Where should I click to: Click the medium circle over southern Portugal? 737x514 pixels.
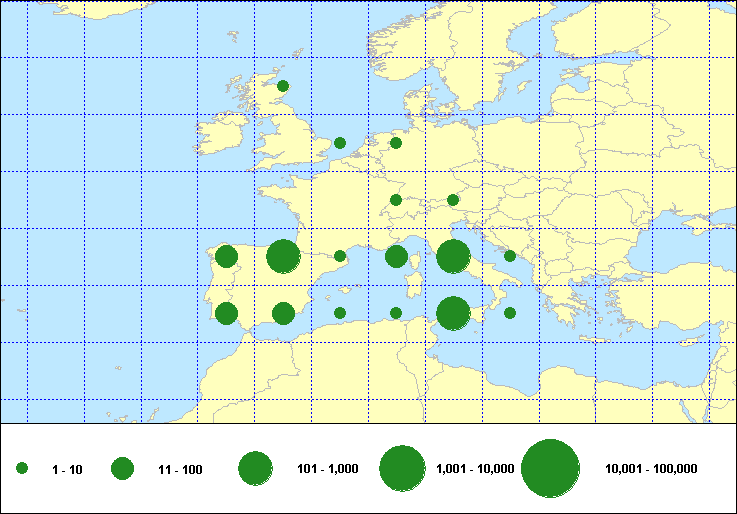coord(227,314)
